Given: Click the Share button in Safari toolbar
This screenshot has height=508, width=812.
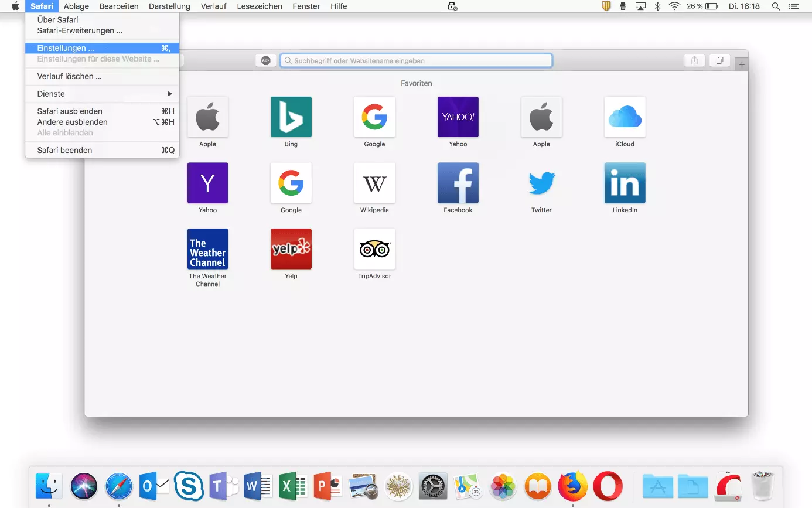Looking at the screenshot, I should pyautogui.click(x=694, y=60).
